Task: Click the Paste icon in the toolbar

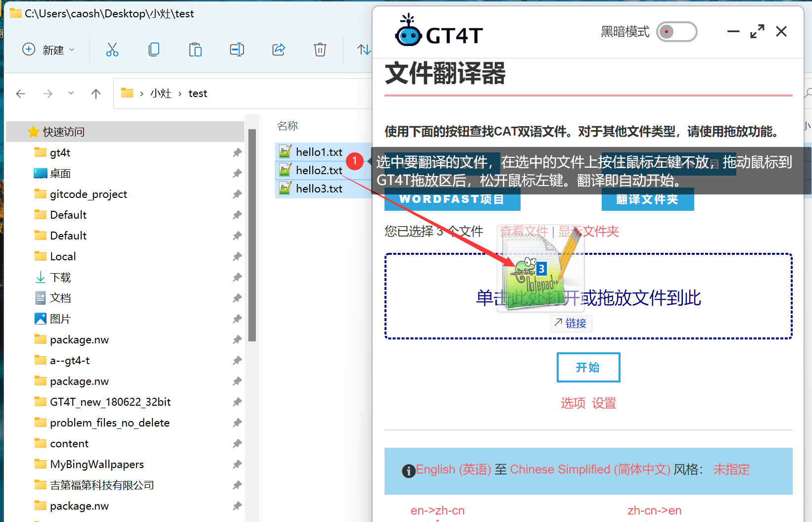Action: [x=195, y=49]
